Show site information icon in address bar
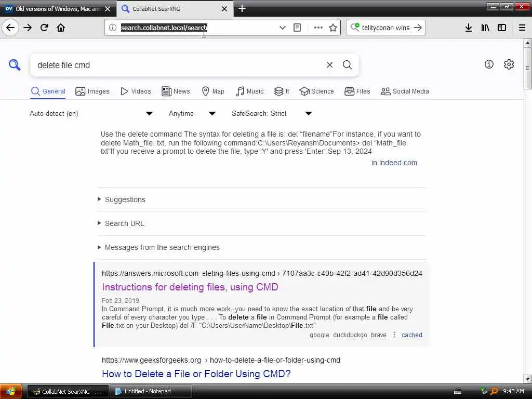 click(113, 28)
